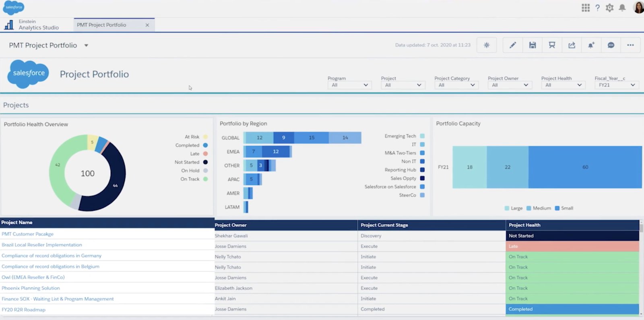Screen dimensions: 644x320
Task: Click the three-dot more actions button
Action: [630, 45]
